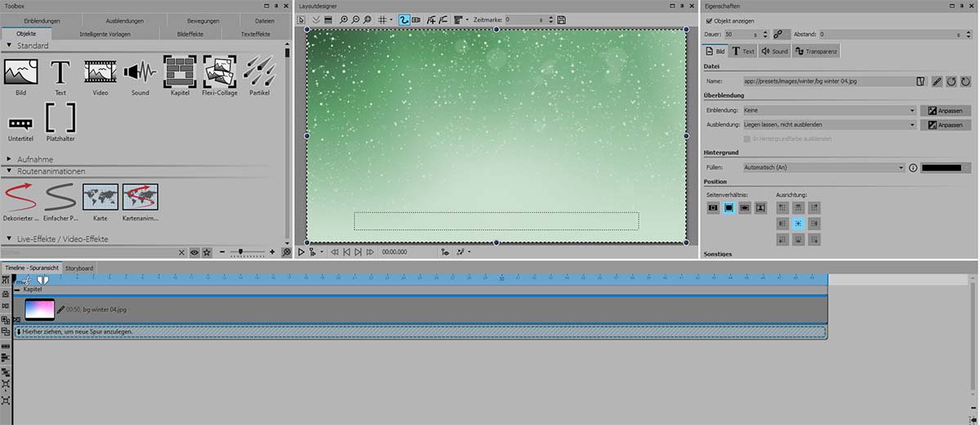Select the Flexi-Collage object
The image size is (980, 425).
pos(220,72)
